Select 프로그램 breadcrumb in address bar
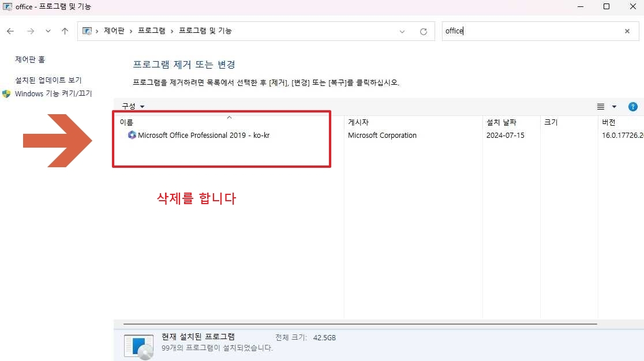The image size is (644, 361). (152, 31)
